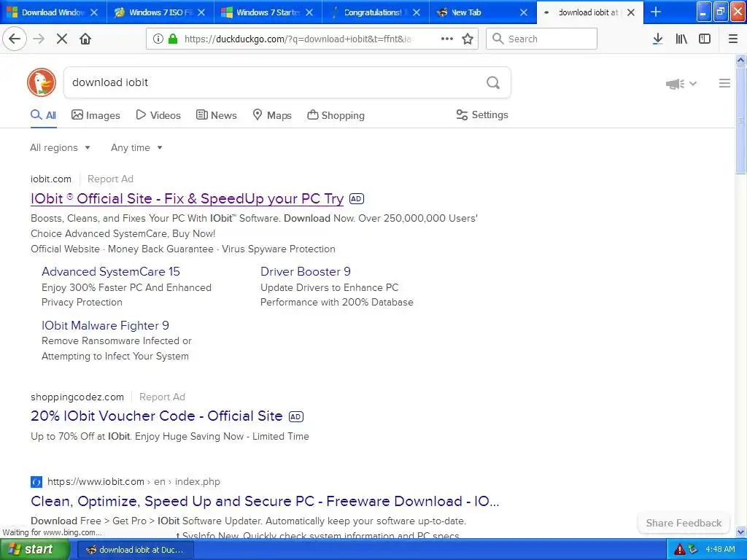
Task: Switch to Videos results
Action: coord(158,115)
